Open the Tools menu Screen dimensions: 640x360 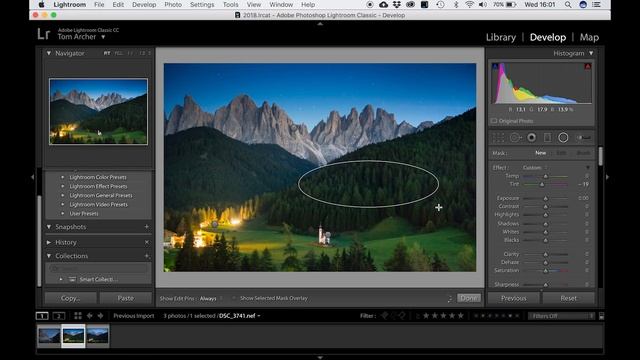click(x=230, y=4)
